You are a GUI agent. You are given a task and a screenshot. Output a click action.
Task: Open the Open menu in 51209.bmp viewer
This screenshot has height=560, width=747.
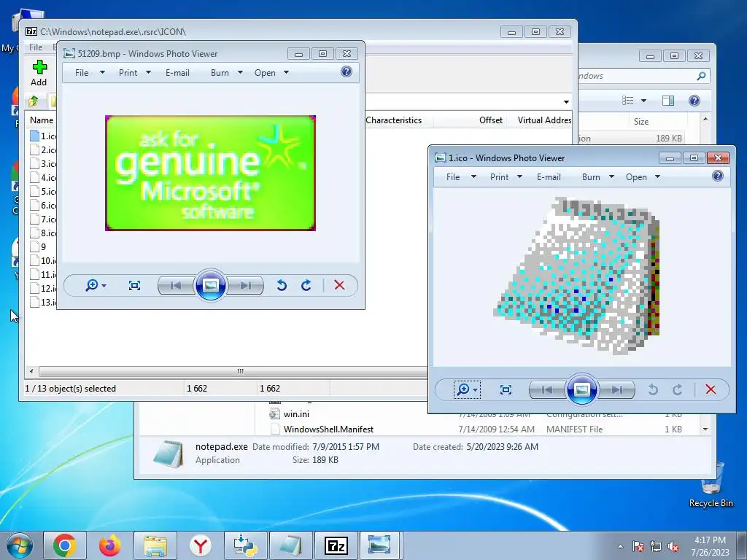(271, 73)
